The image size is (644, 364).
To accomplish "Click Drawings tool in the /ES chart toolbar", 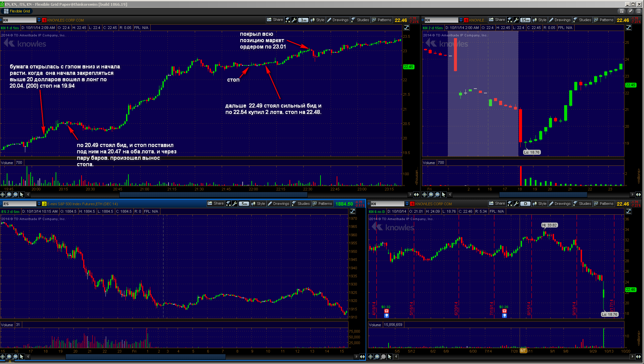I will click(x=278, y=204).
